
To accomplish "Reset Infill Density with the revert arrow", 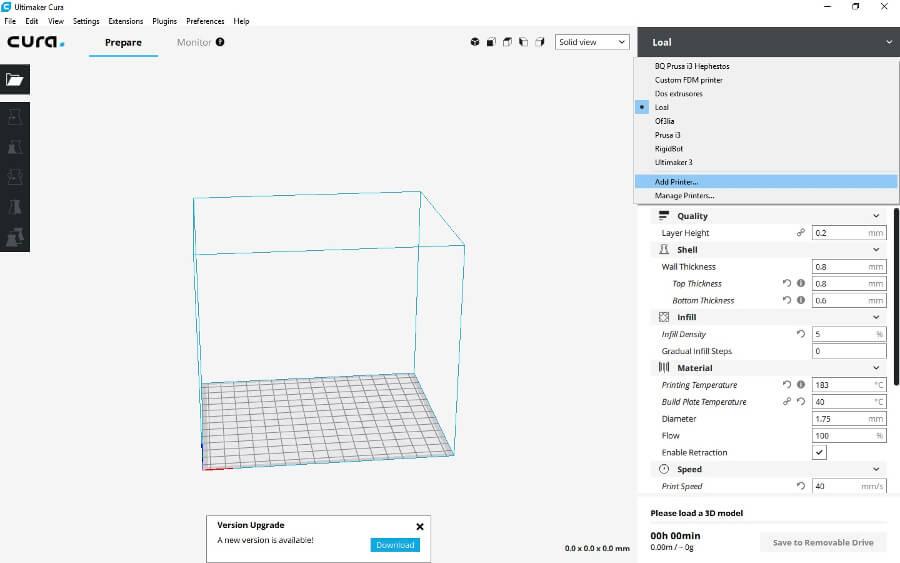I will (x=801, y=333).
